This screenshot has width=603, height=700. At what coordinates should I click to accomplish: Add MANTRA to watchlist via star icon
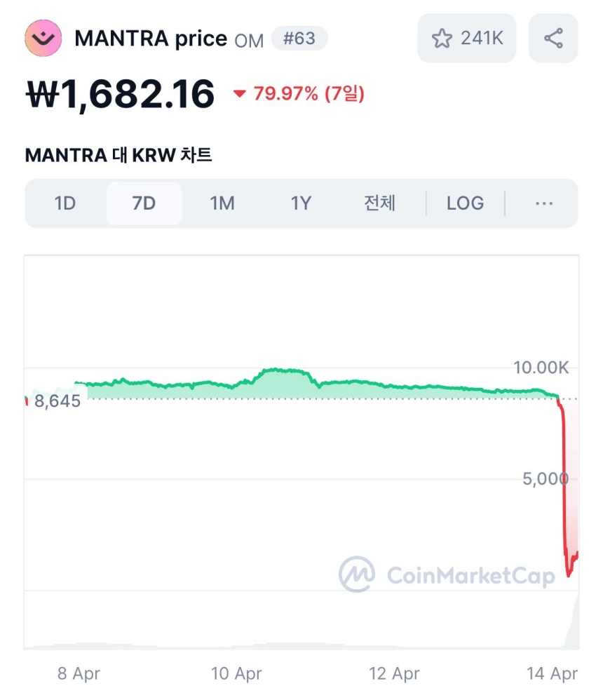click(442, 39)
